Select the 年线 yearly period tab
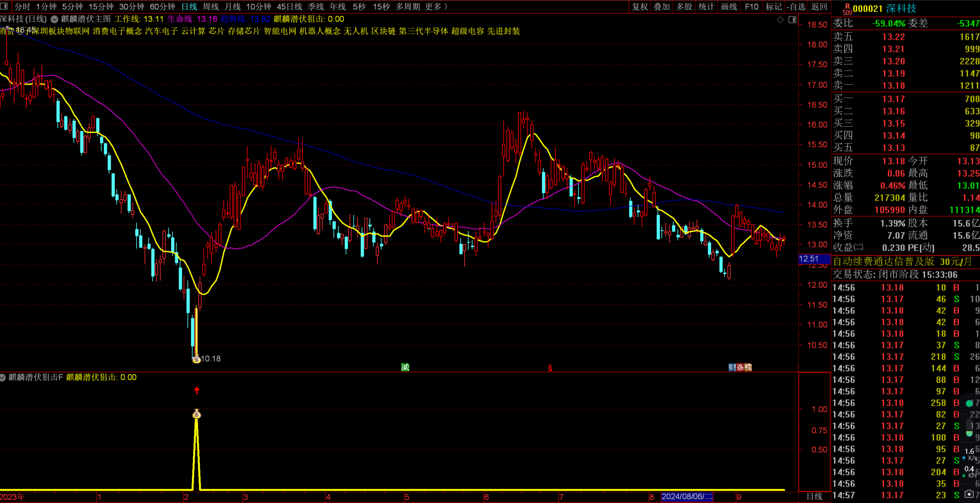 [x=338, y=7]
